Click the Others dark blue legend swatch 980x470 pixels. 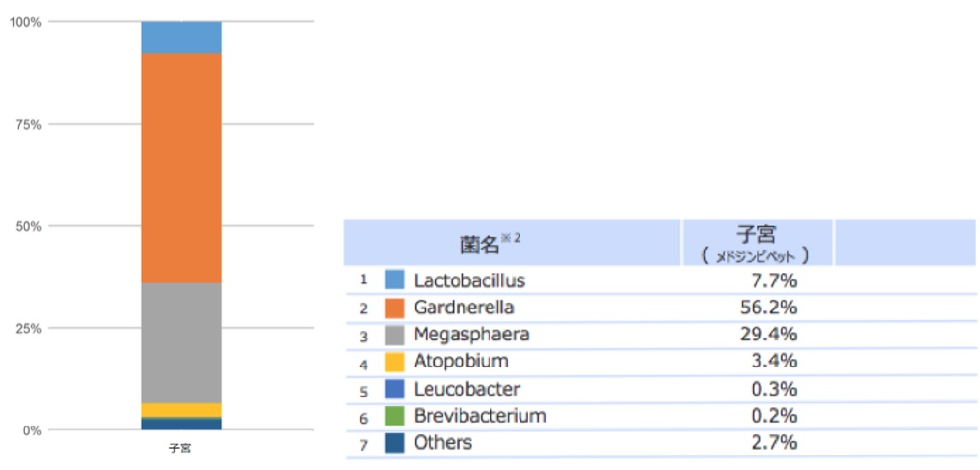395,443
